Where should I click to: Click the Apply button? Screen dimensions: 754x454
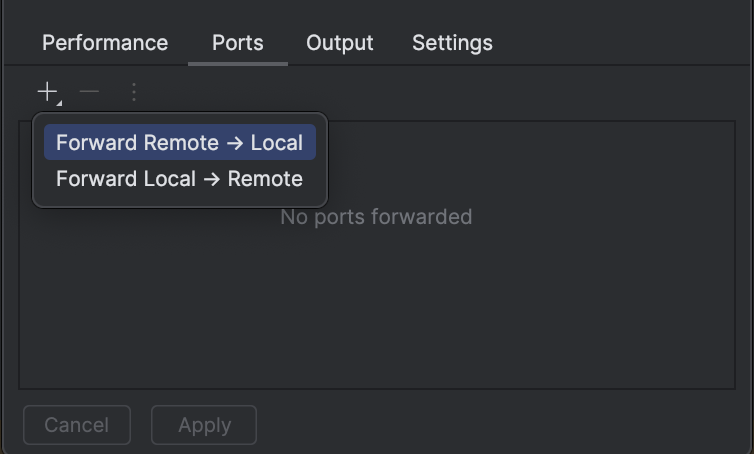[204, 425]
